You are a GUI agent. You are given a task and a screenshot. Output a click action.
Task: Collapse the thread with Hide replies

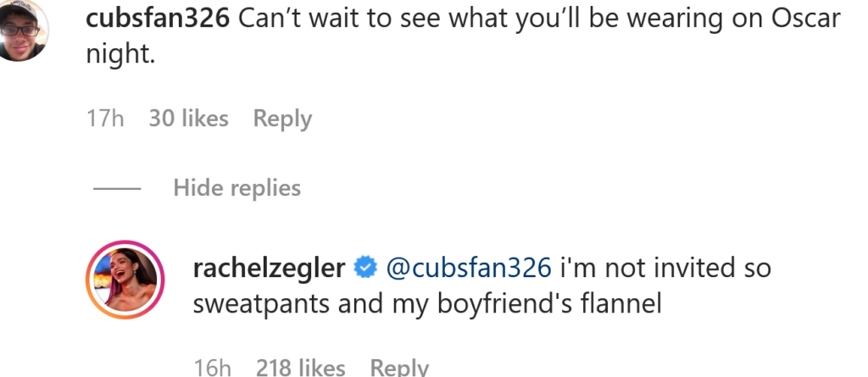[x=236, y=187]
